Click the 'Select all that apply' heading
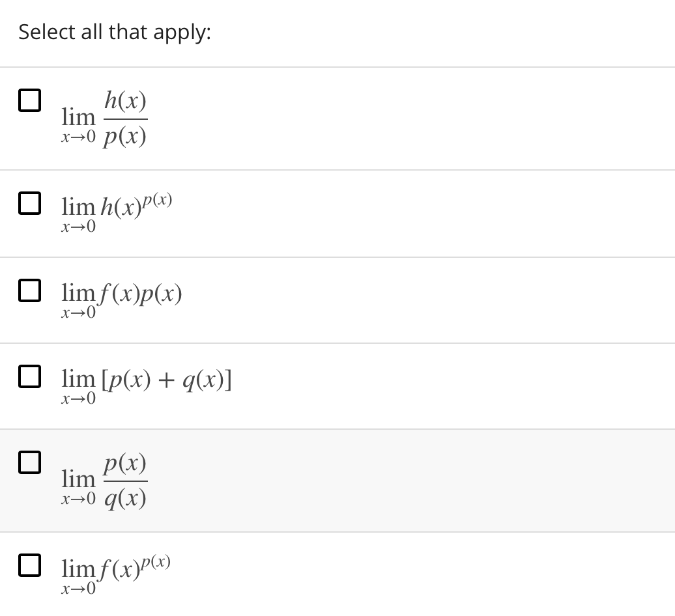675x616 pixels. (114, 31)
